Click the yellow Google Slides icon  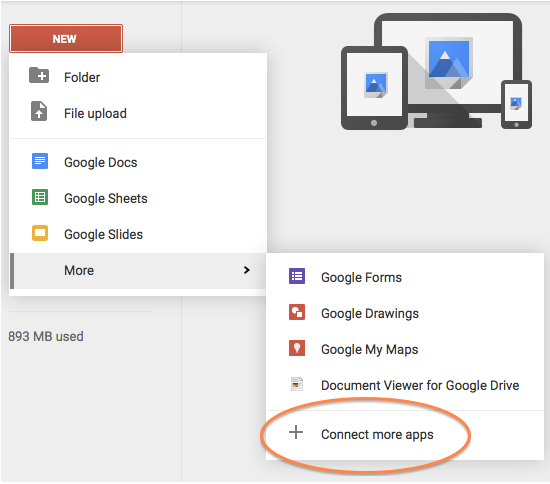point(40,233)
